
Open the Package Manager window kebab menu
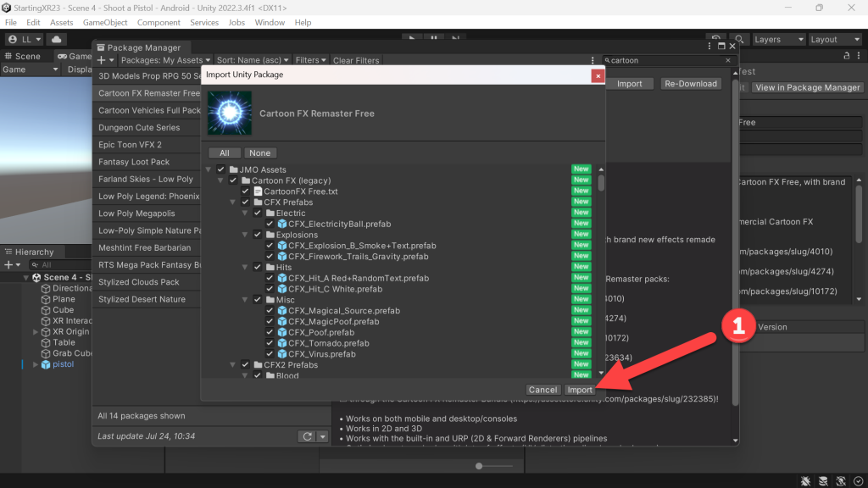click(x=709, y=47)
